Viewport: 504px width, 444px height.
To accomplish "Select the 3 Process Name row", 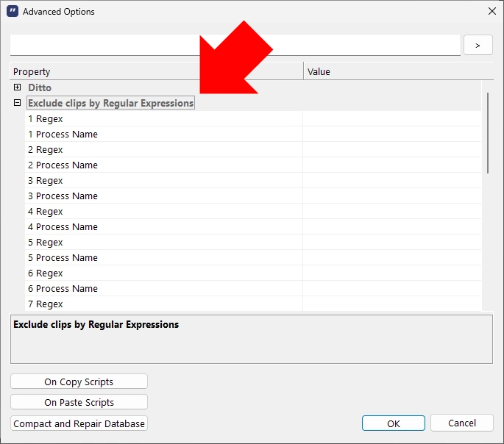I will (x=63, y=196).
